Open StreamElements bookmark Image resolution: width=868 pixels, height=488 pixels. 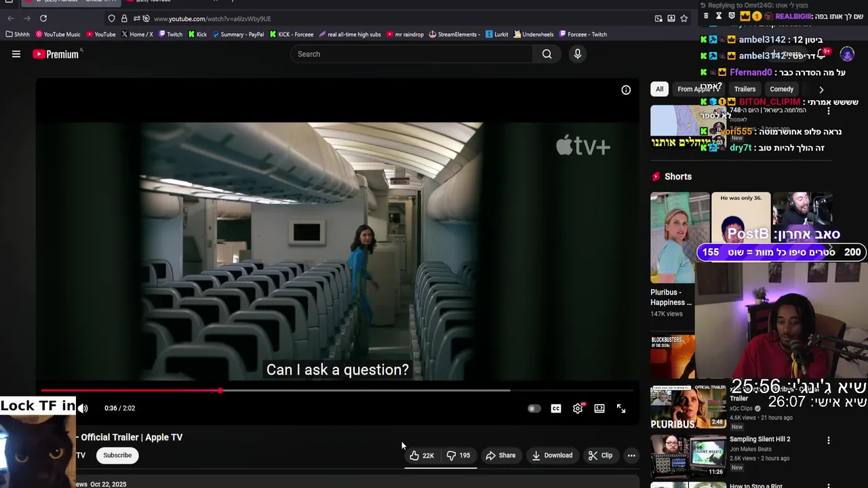coord(454,35)
